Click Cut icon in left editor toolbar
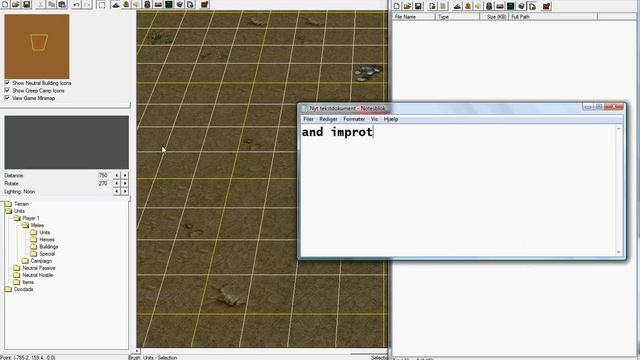640x360 pixels. point(41,4)
